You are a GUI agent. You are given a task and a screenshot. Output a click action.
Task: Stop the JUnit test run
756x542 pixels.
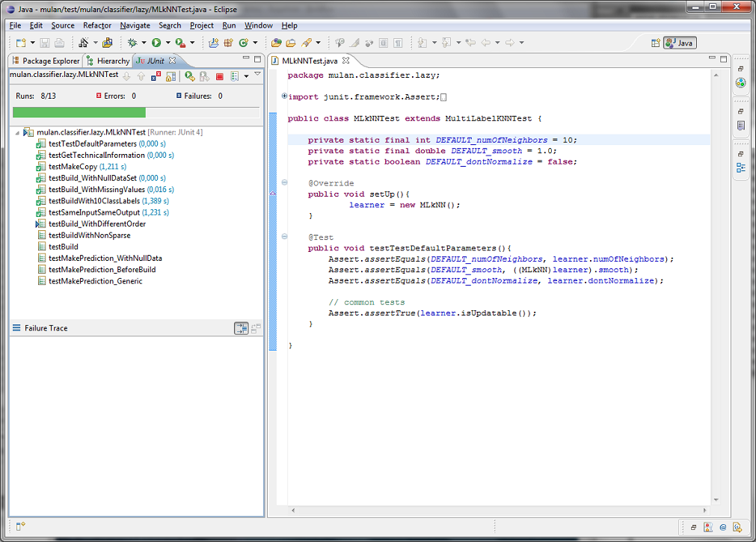coord(220,76)
